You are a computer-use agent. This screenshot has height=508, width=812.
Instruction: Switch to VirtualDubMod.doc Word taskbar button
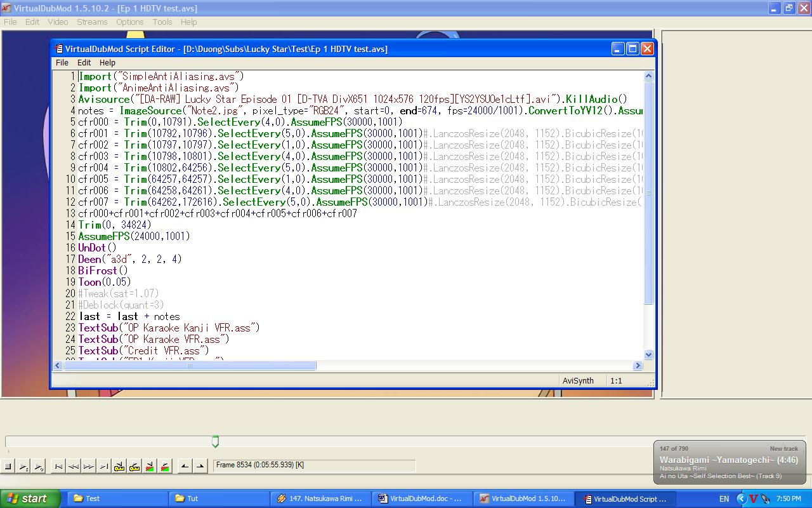[x=422, y=498]
